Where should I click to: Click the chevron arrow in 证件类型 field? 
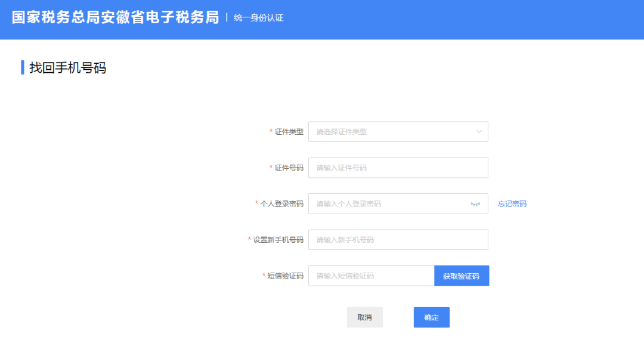click(479, 132)
